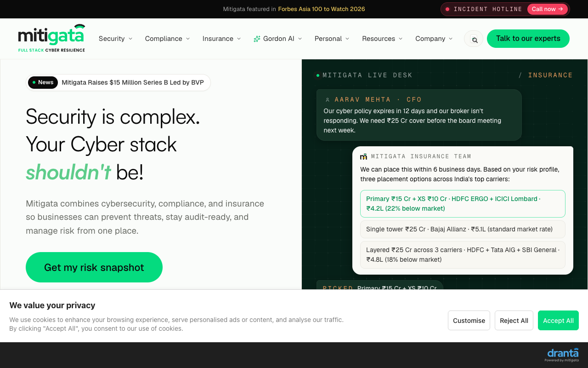
Task: Click the PICKED label at chat bottom
Action: coord(338,287)
